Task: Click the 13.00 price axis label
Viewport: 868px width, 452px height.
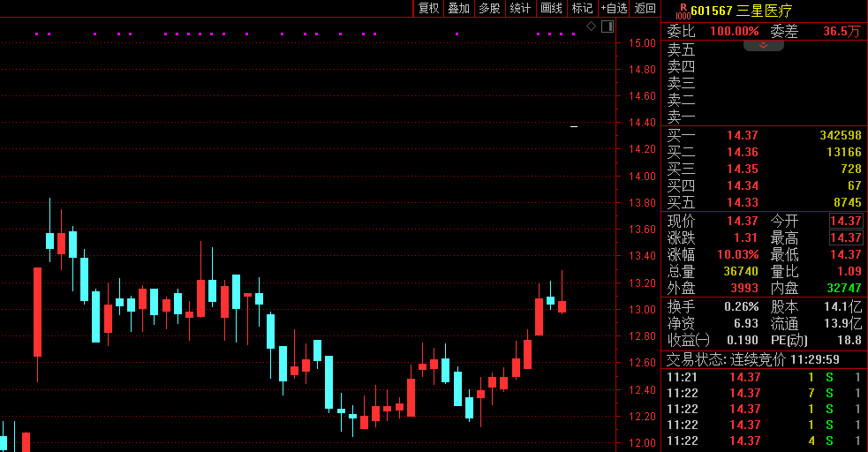Action: coord(642,309)
